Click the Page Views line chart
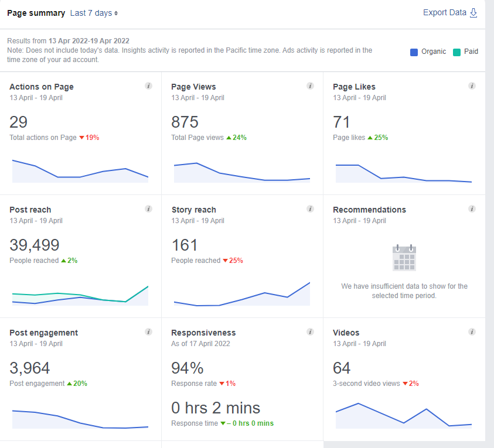Viewport: 494px width, 448px height. pos(242,173)
